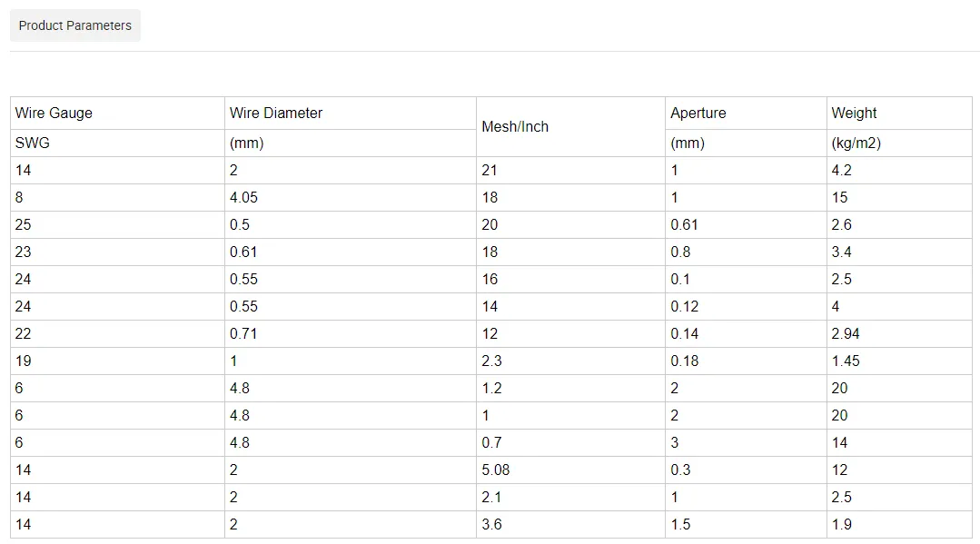Click the Aperture column header
Image resolution: width=980 pixels, height=544 pixels.
(698, 114)
